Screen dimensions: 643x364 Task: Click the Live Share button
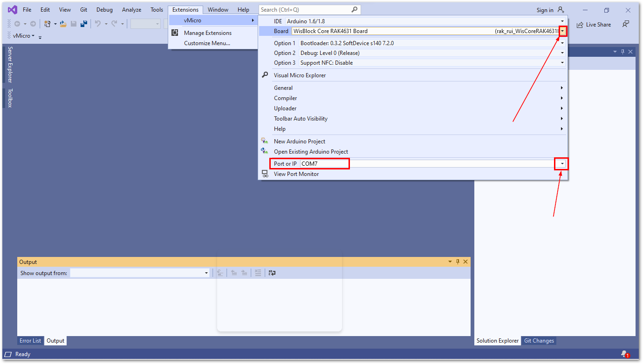pos(594,25)
